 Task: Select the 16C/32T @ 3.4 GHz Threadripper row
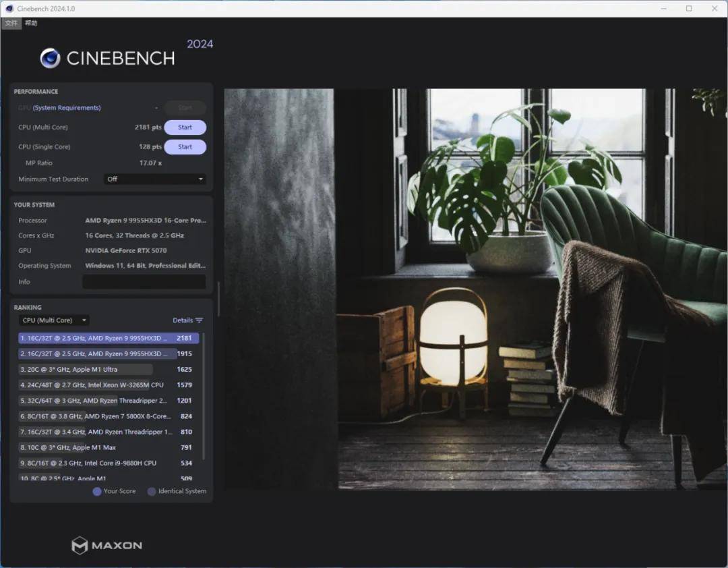[109, 432]
